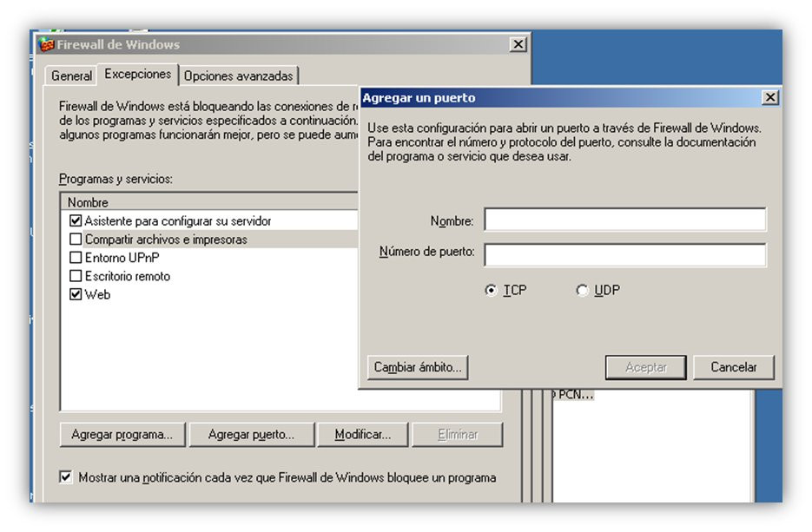
Task: Click Cambiar ámbito button
Action: 418,367
